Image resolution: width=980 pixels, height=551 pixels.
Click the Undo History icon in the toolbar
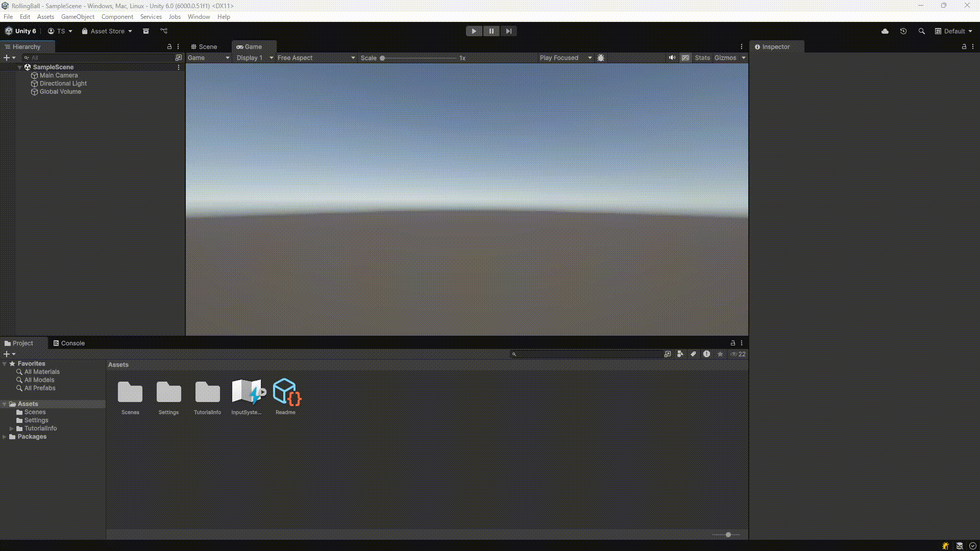tap(903, 31)
